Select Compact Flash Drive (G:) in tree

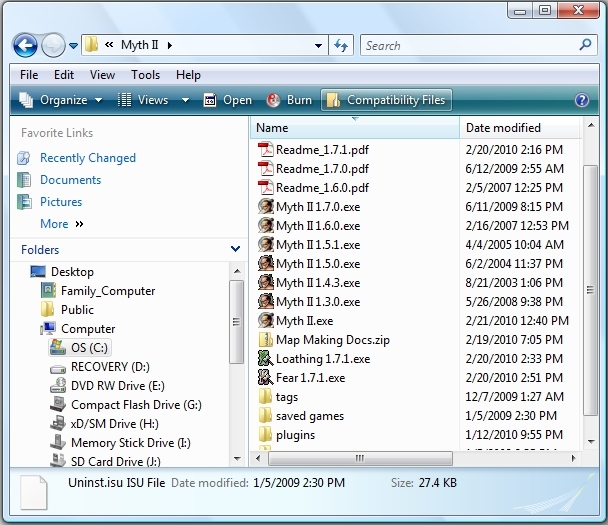(x=136, y=405)
